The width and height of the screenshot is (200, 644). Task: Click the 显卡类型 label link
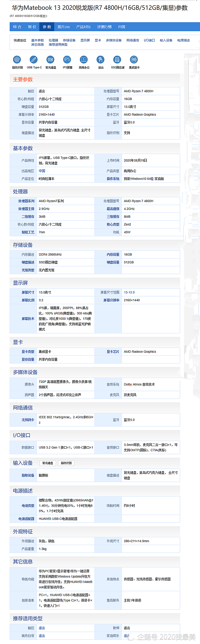click(28, 352)
